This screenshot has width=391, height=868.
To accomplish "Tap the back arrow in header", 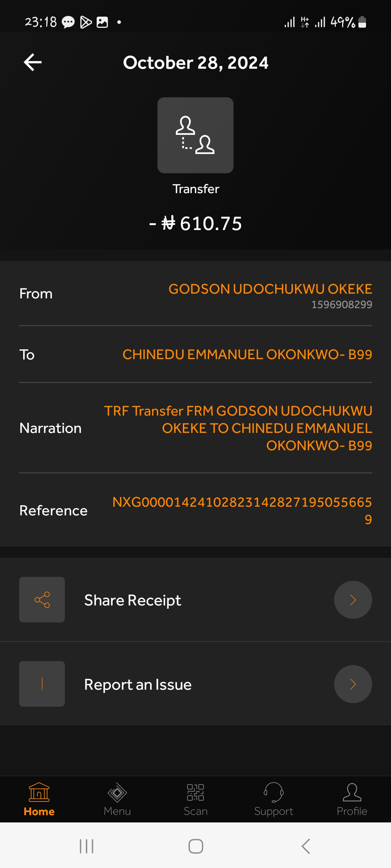I will click(x=33, y=62).
